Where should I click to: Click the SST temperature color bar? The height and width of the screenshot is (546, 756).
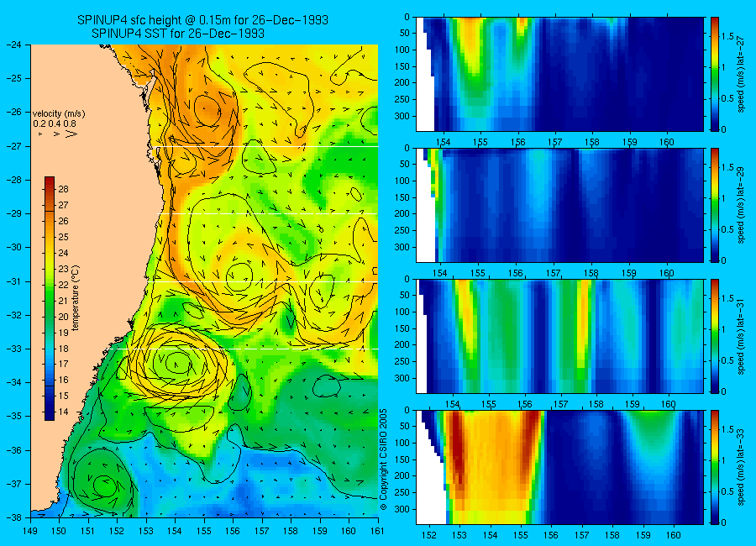[x=50, y=298]
